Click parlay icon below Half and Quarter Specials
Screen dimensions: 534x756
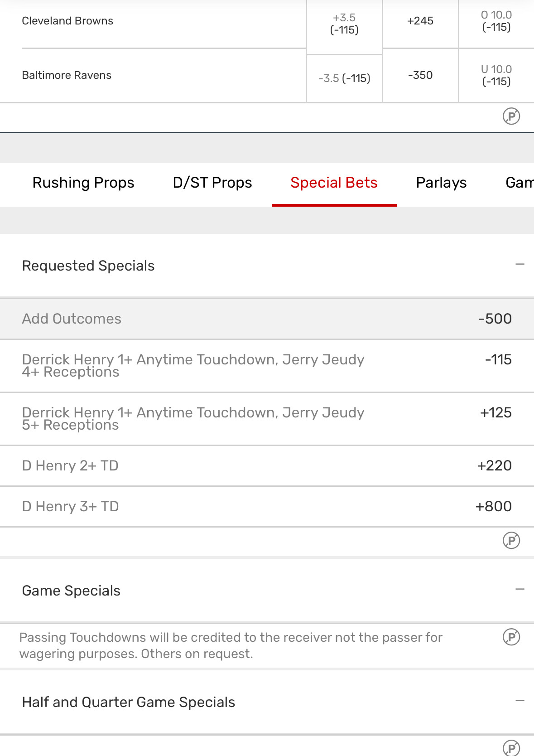pos(511,748)
